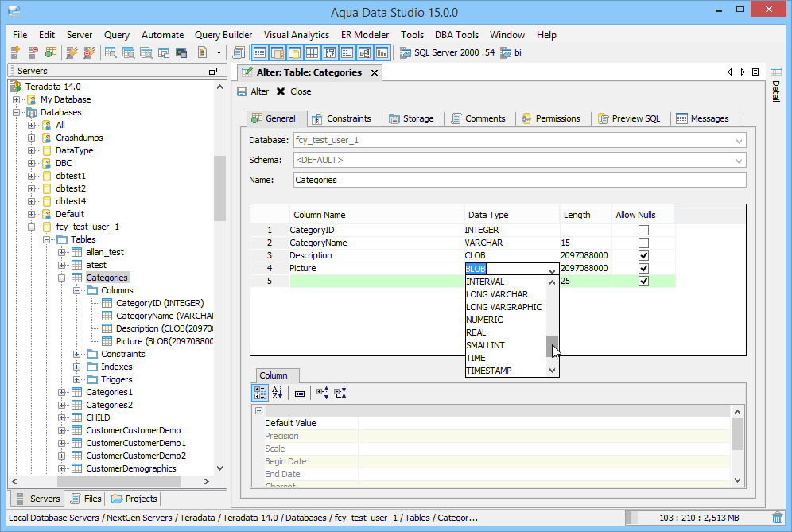This screenshot has height=532, width=792.
Task: Collapse the Columns folder in tree
Action: tap(77, 290)
